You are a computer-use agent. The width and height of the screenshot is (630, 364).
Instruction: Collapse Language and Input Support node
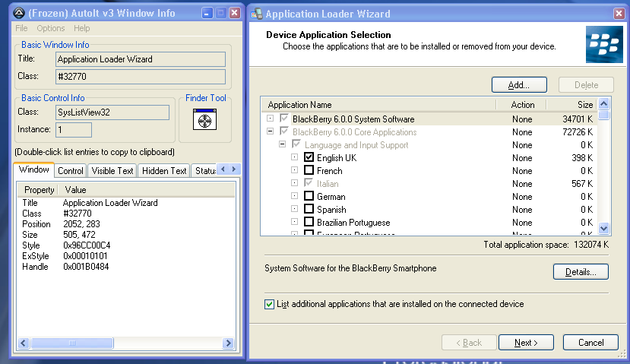[x=283, y=144]
